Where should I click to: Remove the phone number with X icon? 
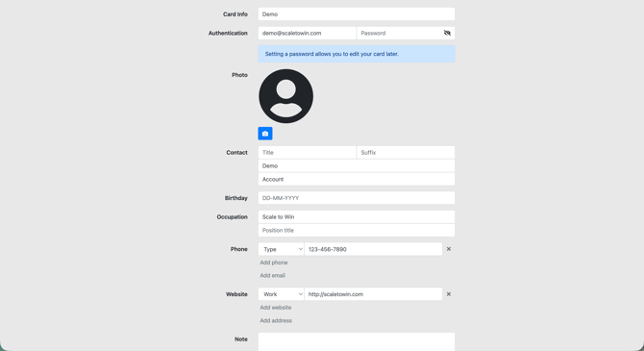click(449, 249)
